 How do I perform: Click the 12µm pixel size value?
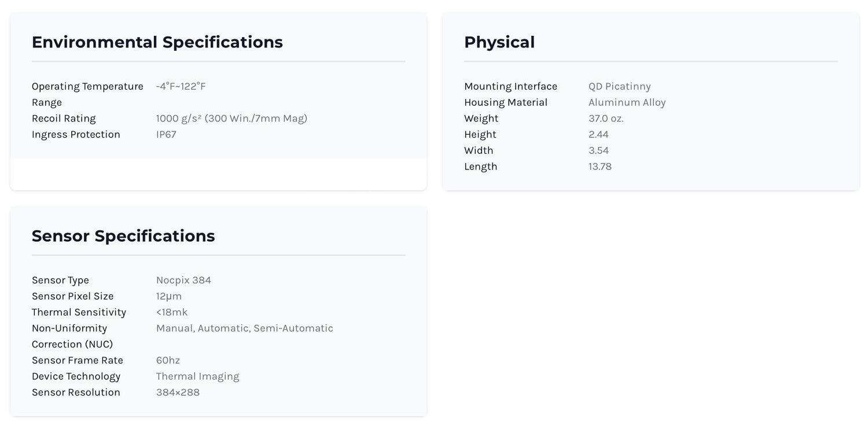tap(169, 296)
